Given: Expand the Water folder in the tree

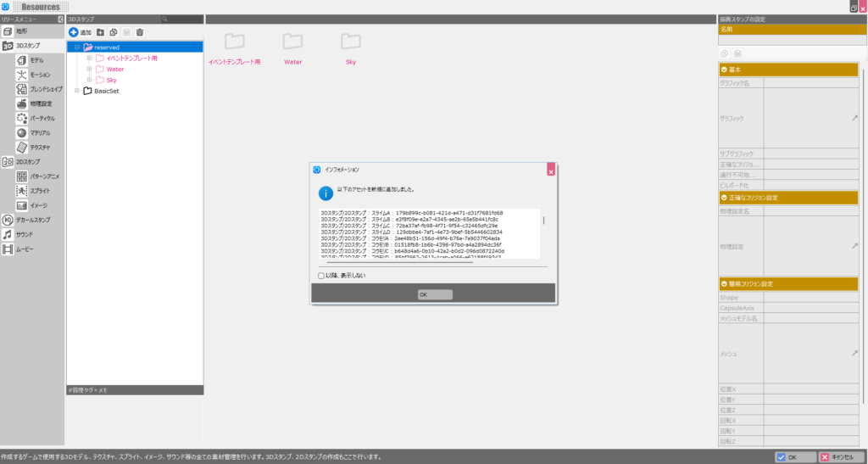Looking at the screenshot, I should [89, 69].
